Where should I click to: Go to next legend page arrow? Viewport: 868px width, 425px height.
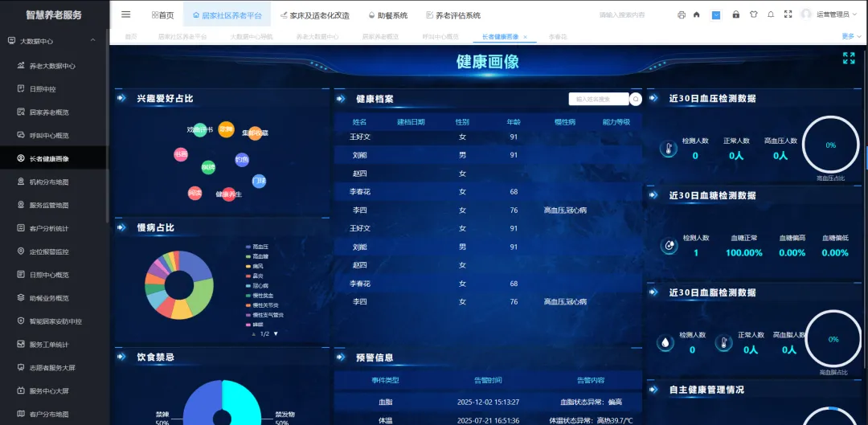click(276, 333)
